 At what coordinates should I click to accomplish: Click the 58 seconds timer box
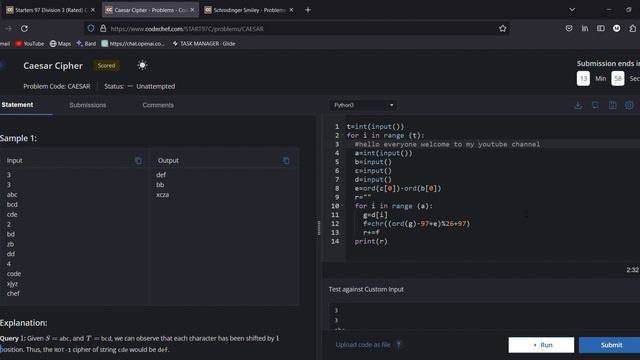pos(618,78)
